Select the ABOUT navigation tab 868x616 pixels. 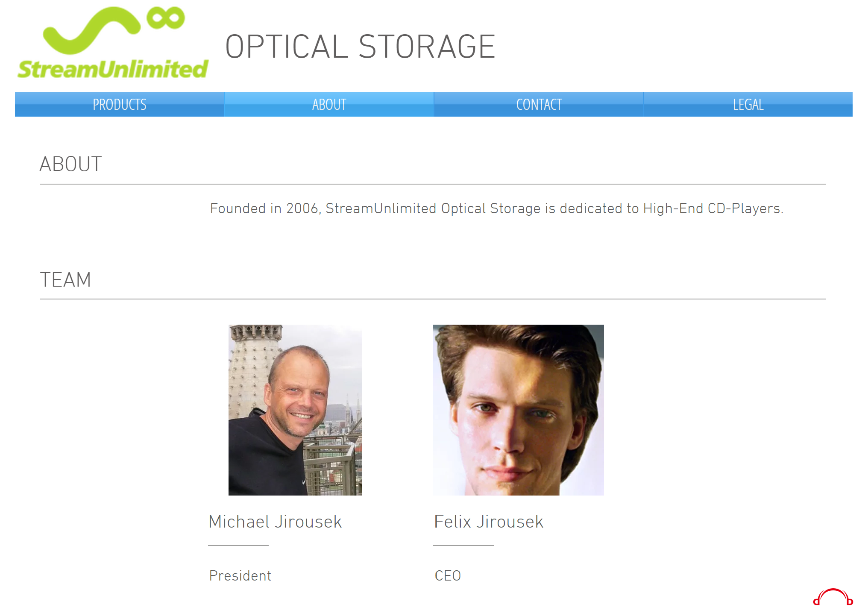point(329,104)
